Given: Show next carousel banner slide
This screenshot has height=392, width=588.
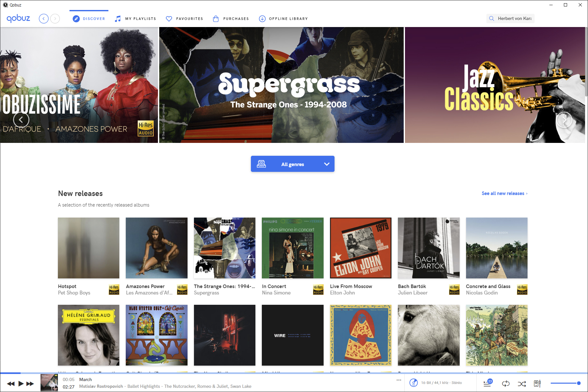Looking at the screenshot, I should [x=564, y=120].
